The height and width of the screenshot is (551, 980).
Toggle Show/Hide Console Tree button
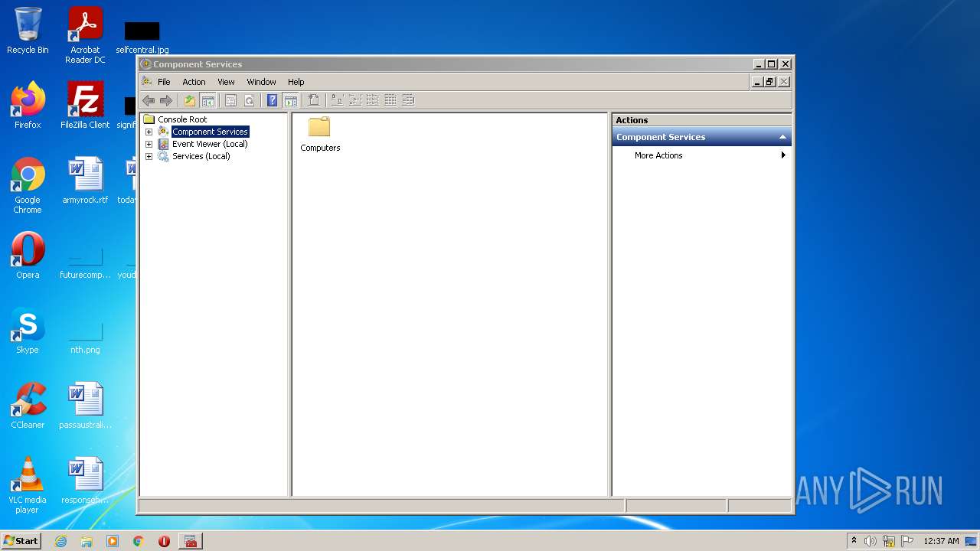207,100
